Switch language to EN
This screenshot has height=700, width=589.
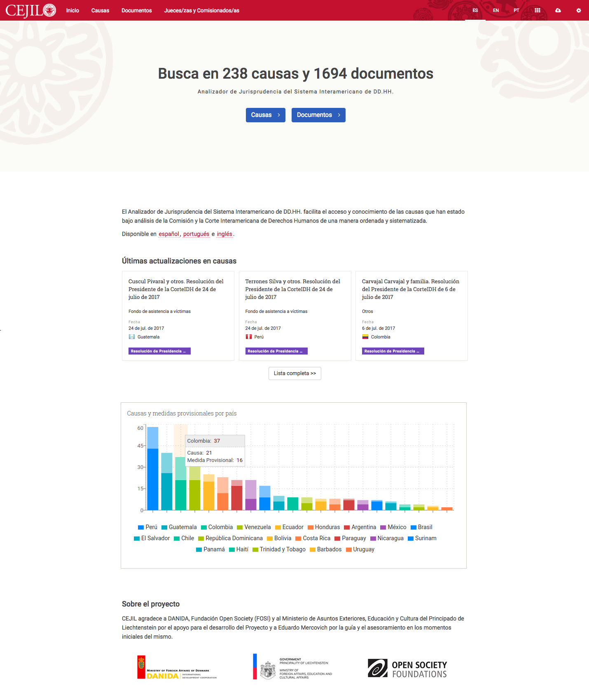tap(496, 10)
